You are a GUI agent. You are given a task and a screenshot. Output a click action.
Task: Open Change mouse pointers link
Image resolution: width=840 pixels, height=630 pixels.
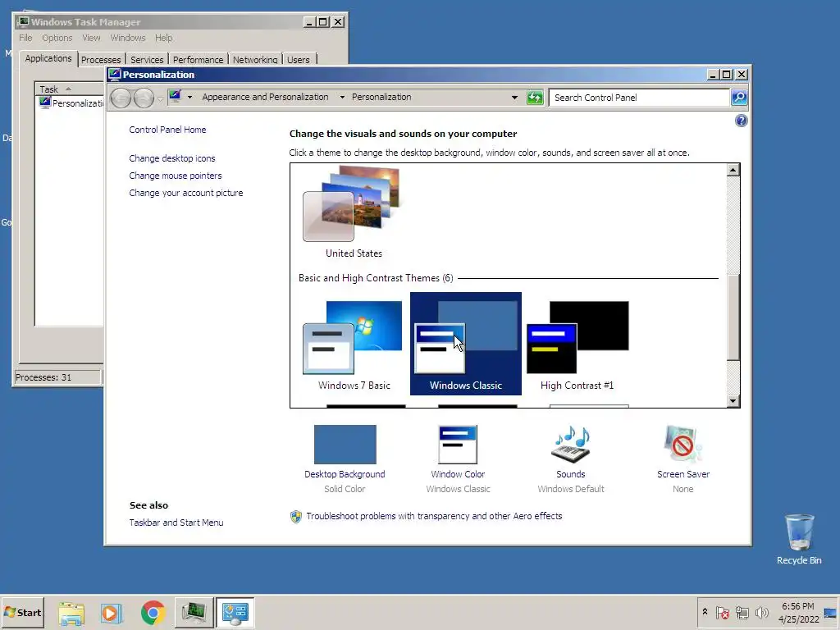pos(176,176)
